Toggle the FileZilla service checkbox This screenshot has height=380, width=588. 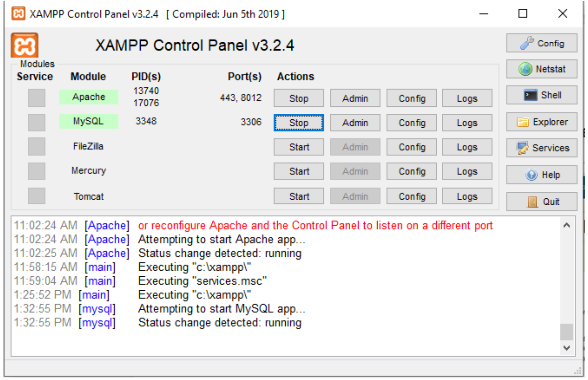click(x=37, y=147)
